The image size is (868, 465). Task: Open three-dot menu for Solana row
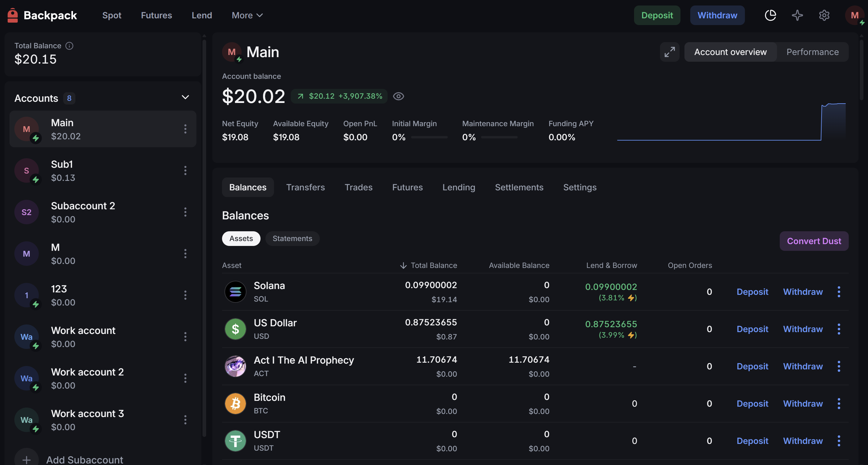tap(839, 292)
